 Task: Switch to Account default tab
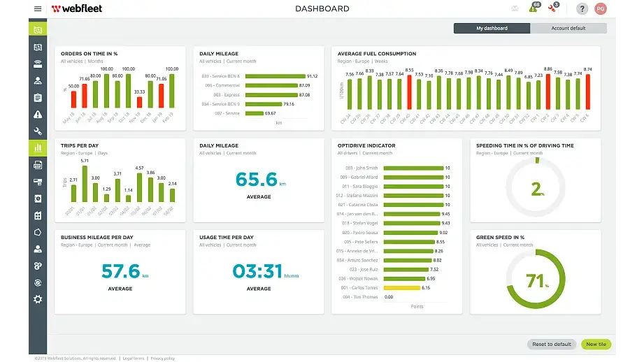[x=568, y=29]
